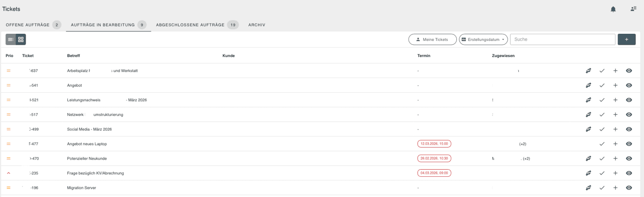
Task: View the Arbeitsplatz ticket details via eye
Action: (x=629, y=71)
